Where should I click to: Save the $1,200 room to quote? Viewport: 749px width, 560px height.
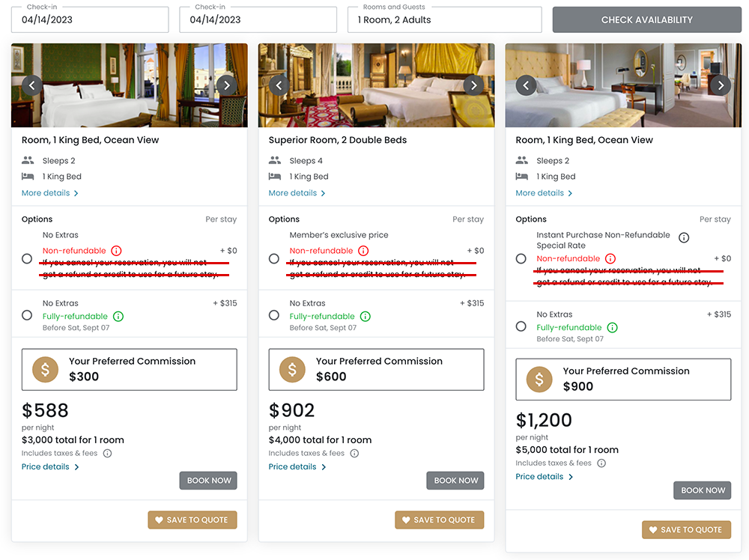[686, 529]
